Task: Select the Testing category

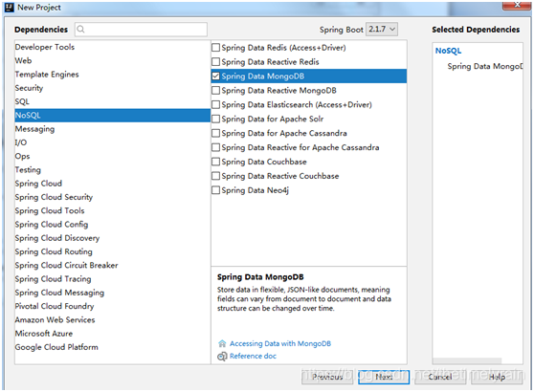Action: tap(112, 170)
